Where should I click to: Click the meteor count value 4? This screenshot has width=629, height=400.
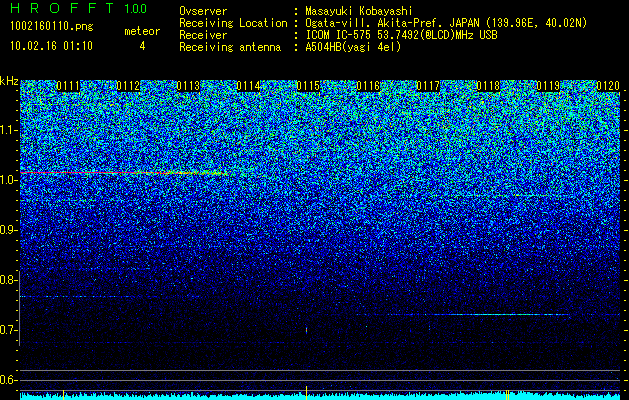click(x=142, y=46)
